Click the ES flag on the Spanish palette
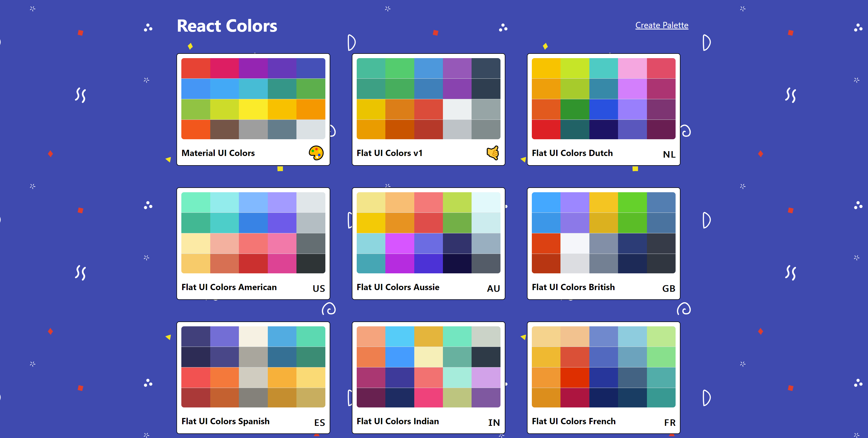Viewport: 868px width, 438px height. click(319, 423)
